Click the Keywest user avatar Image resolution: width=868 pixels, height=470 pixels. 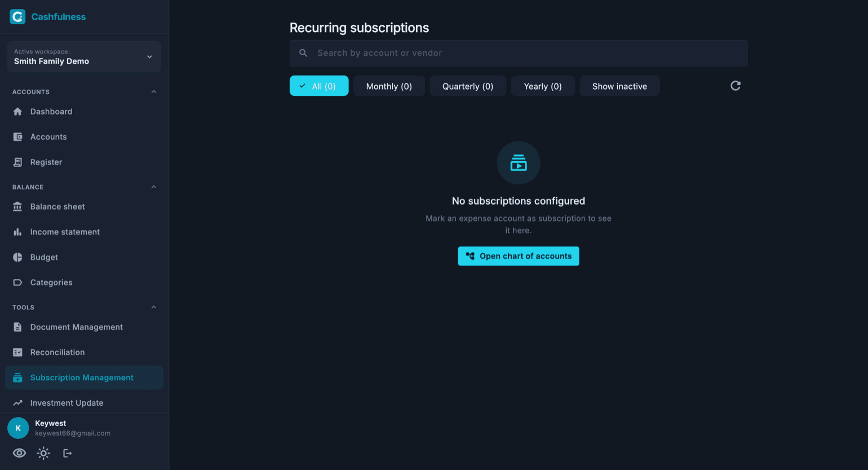18,428
